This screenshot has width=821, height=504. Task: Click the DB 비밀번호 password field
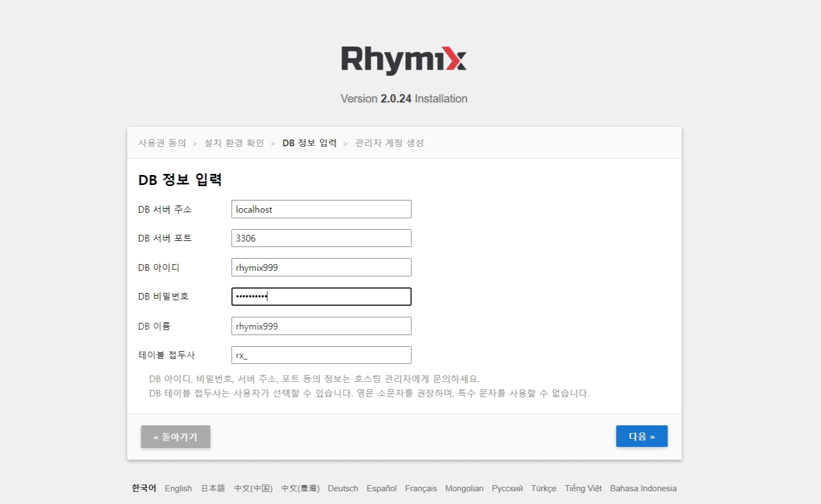click(x=322, y=296)
